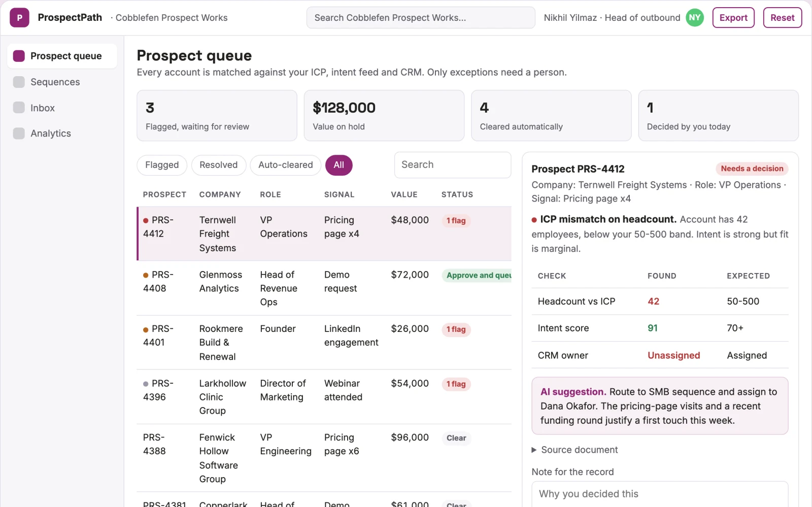
Task: Click the STATUS column header
Action: [457, 194]
